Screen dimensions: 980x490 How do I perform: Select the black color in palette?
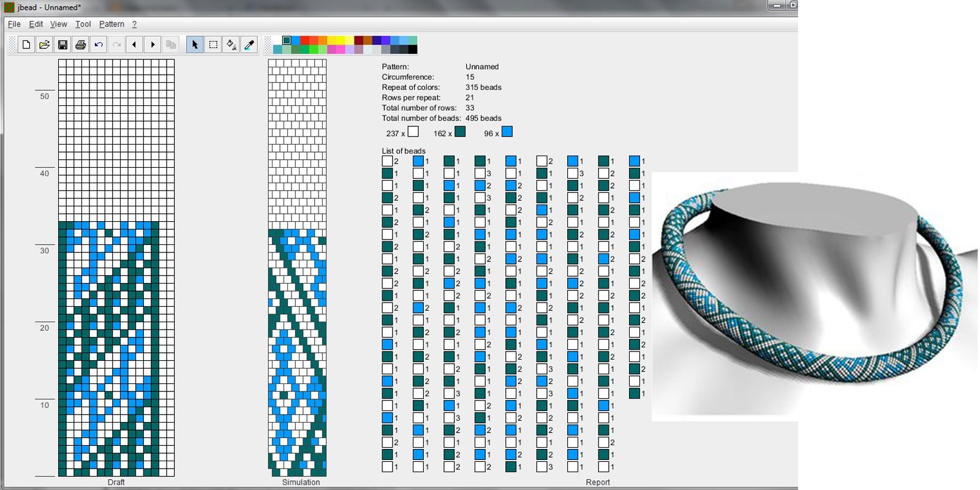413,50
